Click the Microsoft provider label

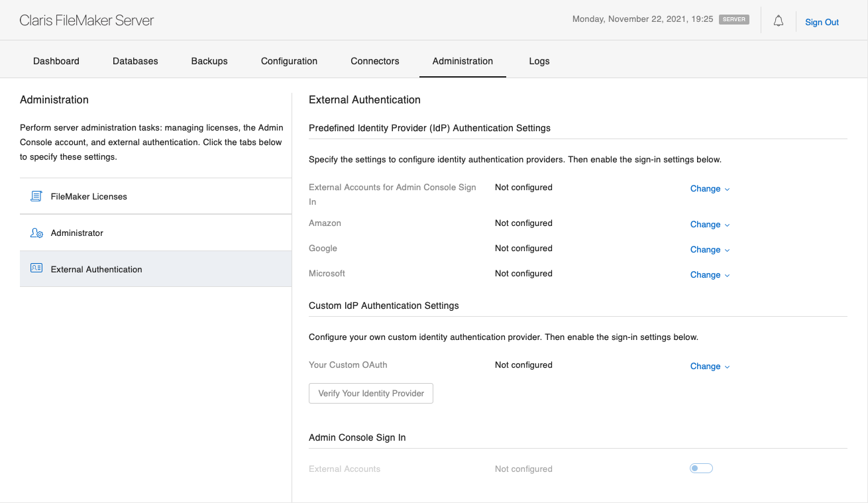[x=327, y=274]
